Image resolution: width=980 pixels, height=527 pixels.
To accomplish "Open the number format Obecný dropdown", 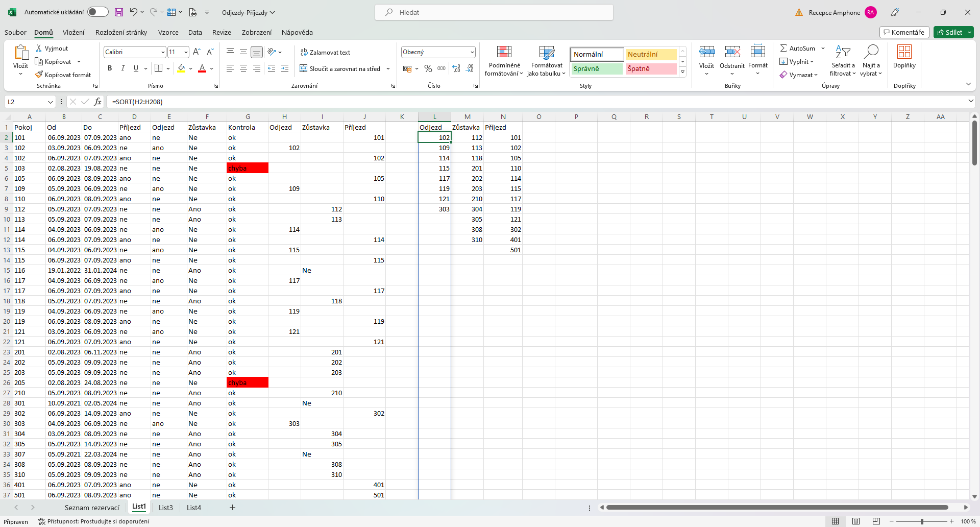I will 472,52.
